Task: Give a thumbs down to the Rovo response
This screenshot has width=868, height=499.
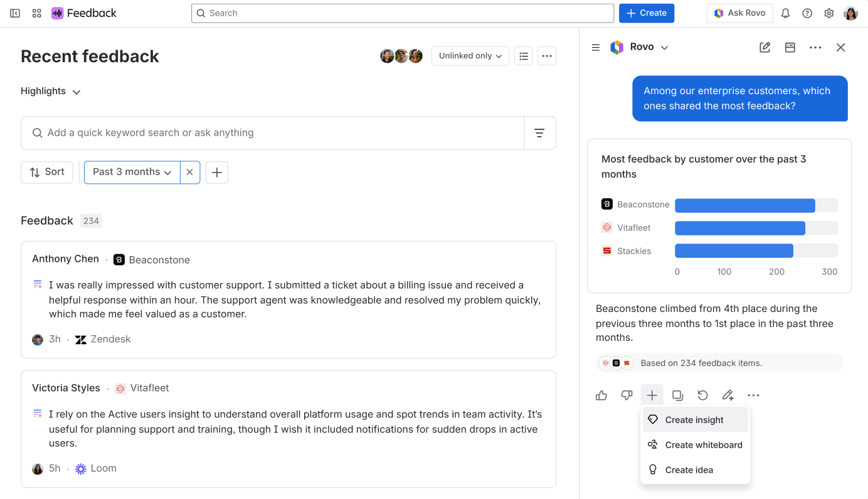Action: coord(627,395)
